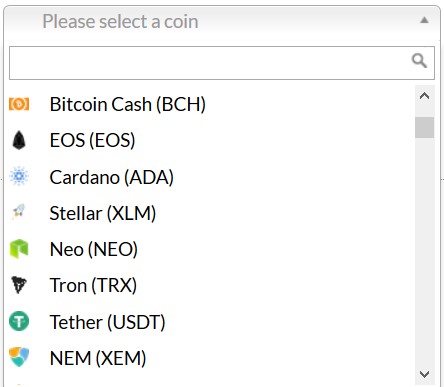
Task: Click the Stellar rocket logo icon
Action: pos(19,212)
